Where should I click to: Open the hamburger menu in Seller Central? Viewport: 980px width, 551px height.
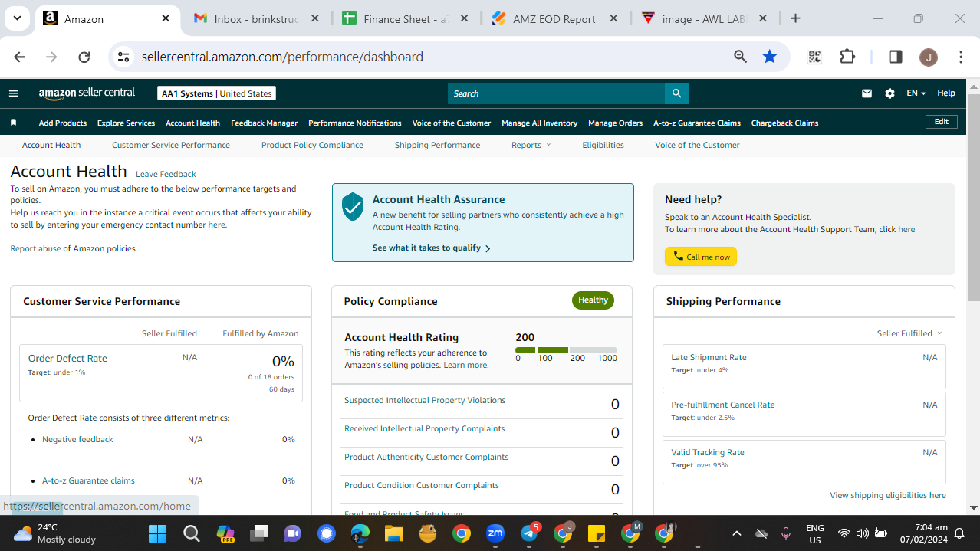(13, 93)
